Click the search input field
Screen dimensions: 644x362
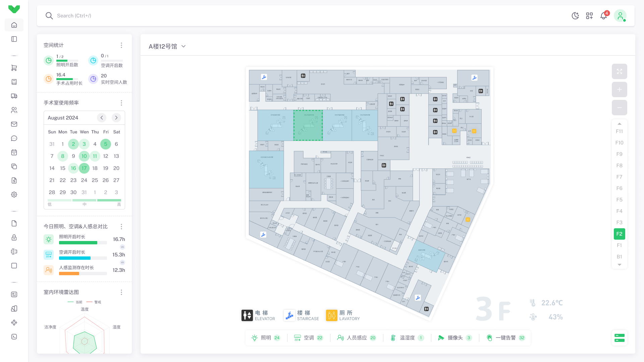74,16
